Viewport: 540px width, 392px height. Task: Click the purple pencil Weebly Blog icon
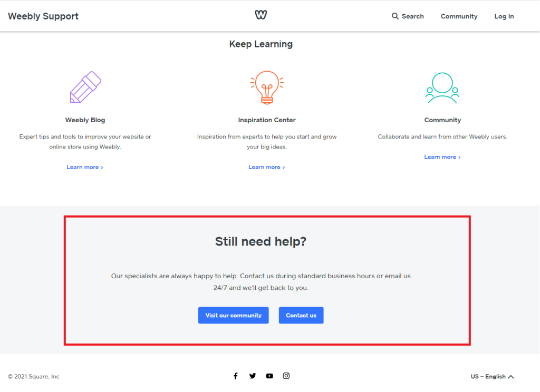85,87
